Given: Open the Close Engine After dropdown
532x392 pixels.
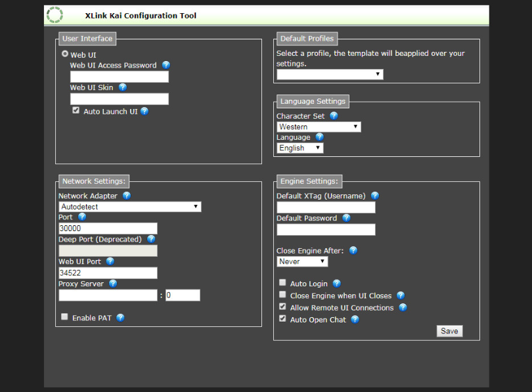Looking at the screenshot, I should (302, 261).
